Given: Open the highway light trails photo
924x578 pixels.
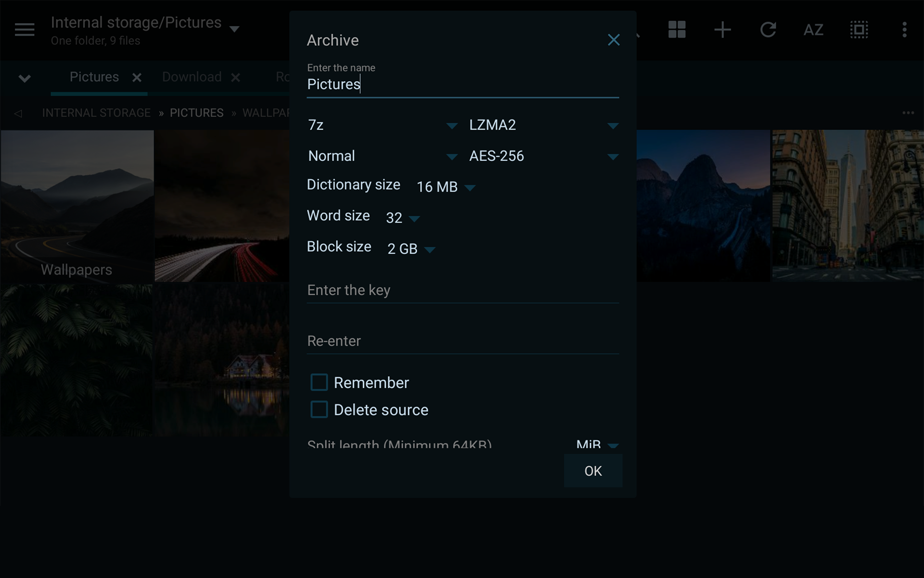Looking at the screenshot, I should pyautogui.click(x=222, y=206).
